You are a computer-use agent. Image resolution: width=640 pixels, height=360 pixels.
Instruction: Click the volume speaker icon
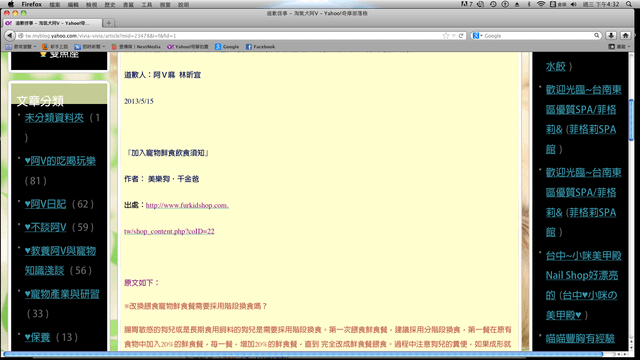573,4
